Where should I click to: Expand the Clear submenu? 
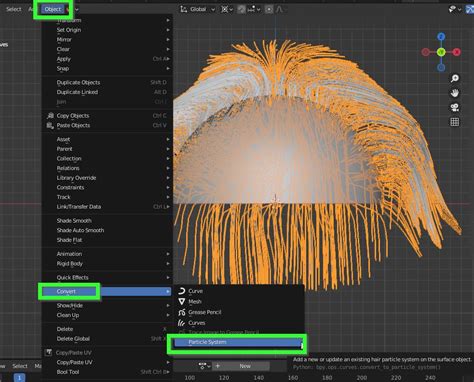pos(106,49)
